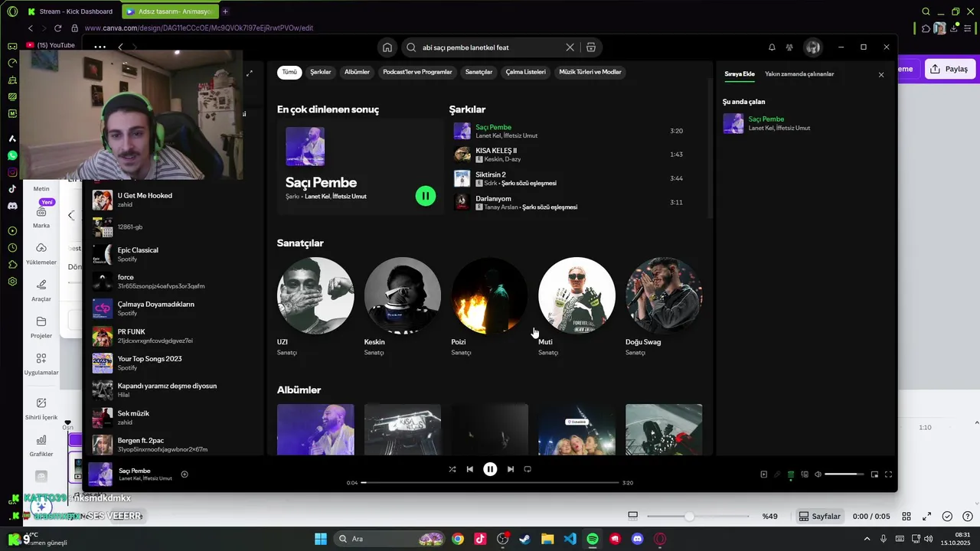Viewport: 980px width, 551px height.
Task: Go to Spotify Home icon
Action: [x=387, y=47]
